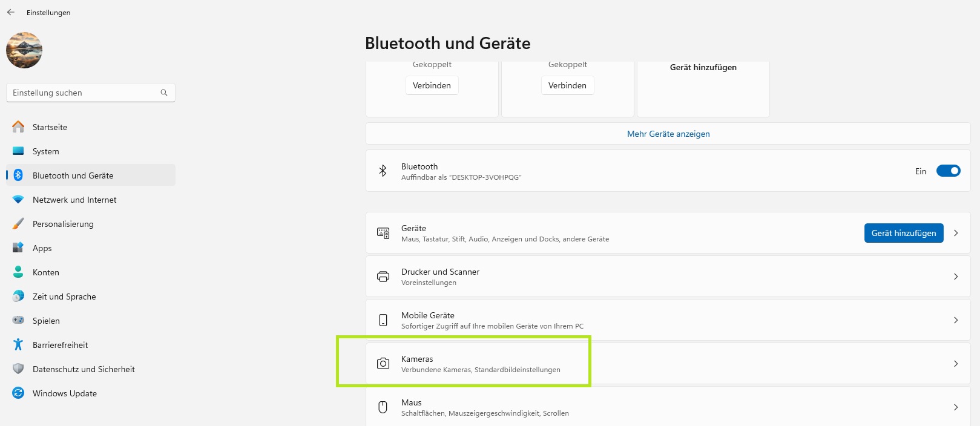Expand Geräte with its chevron arrow

click(x=956, y=233)
